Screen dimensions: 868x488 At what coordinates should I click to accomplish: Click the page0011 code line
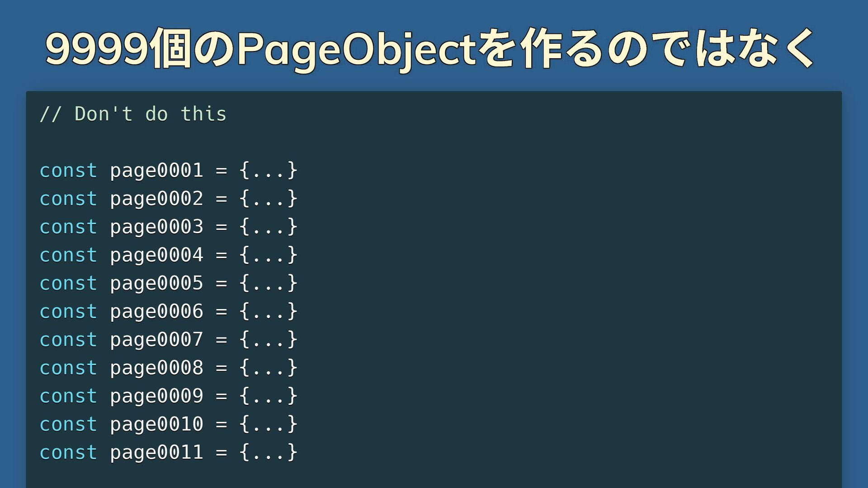click(169, 453)
